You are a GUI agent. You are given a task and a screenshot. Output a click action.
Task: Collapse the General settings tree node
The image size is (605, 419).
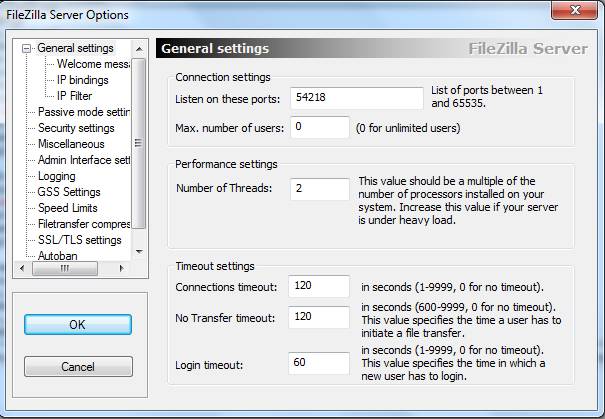coord(26,49)
